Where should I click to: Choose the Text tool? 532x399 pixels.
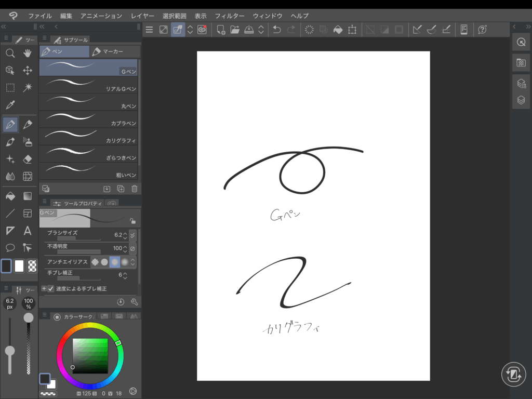(x=28, y=231)
